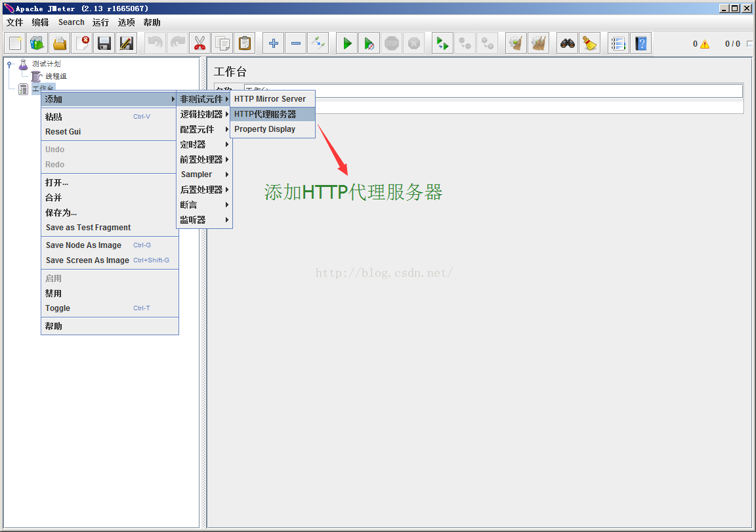Viewport: 756px width, 532px height.
Task: Select 打开... in context menu
Action: [x=110, y=182]
